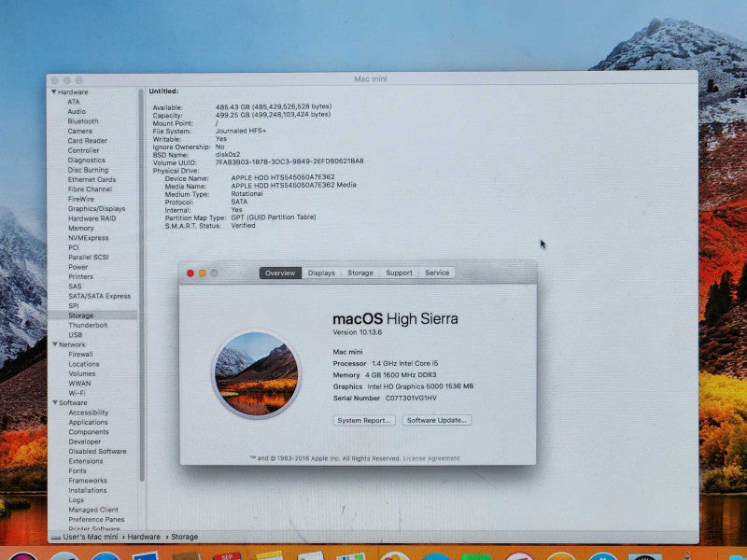The image size is (747, 560).
Task: Select Fonts under Software
Action: [x=78, y=470]
